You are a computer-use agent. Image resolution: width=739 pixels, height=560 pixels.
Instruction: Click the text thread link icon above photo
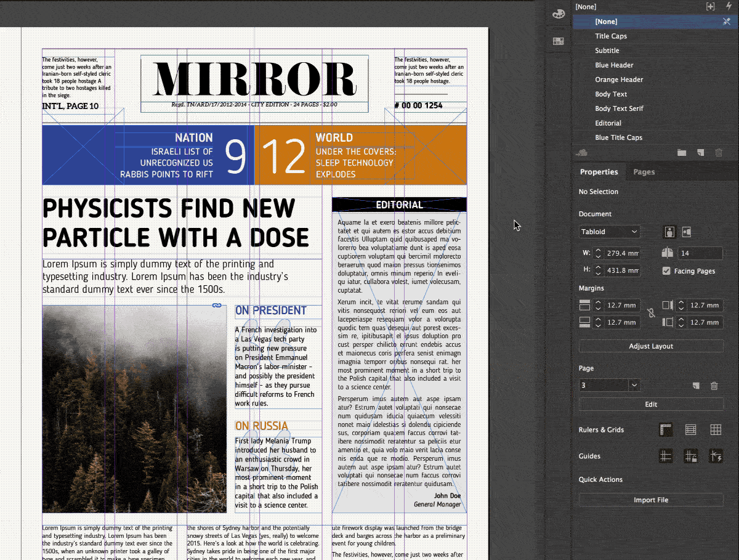217,306
